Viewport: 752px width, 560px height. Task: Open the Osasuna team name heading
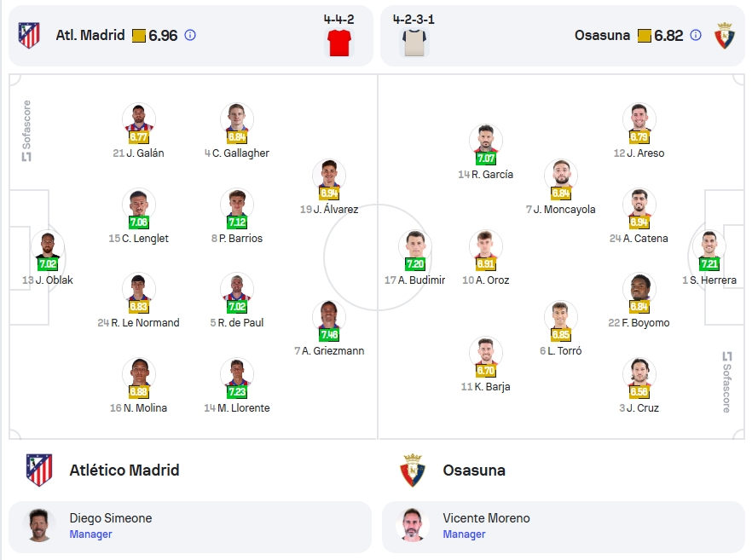click(x=474, y=471)
